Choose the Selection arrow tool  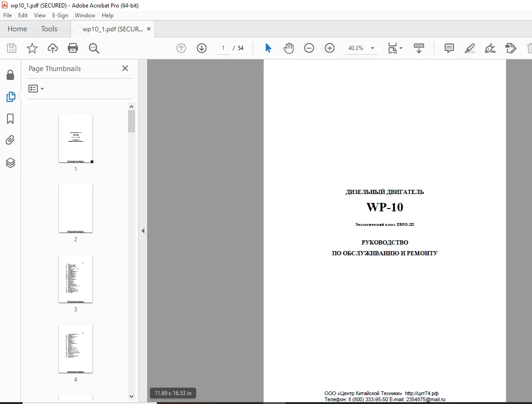pyautogui.click(x=268, y=48)
